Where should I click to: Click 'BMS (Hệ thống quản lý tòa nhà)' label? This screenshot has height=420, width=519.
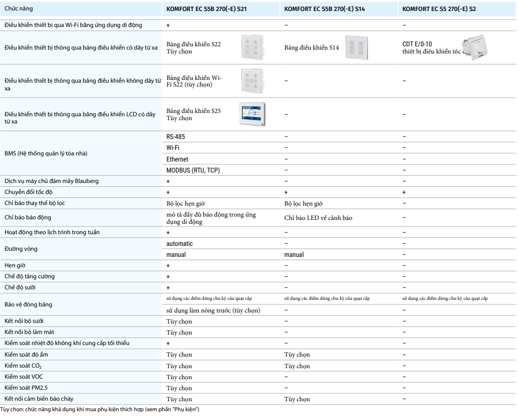point(46,153)
